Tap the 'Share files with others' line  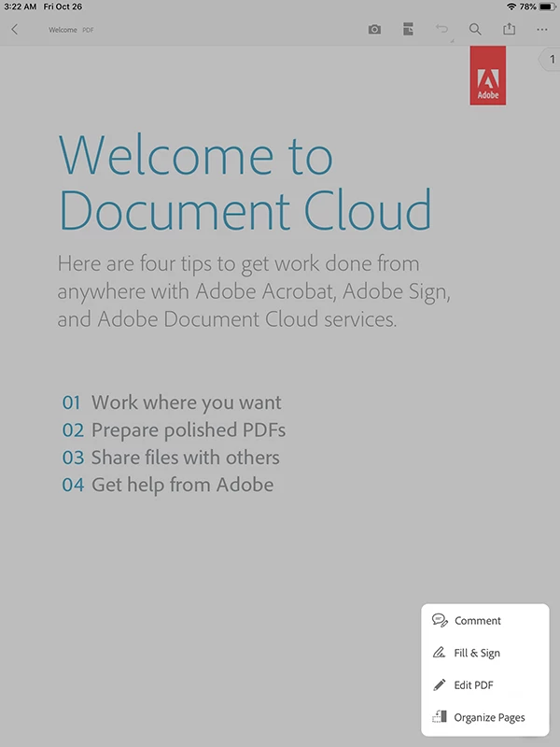point(171,458)
